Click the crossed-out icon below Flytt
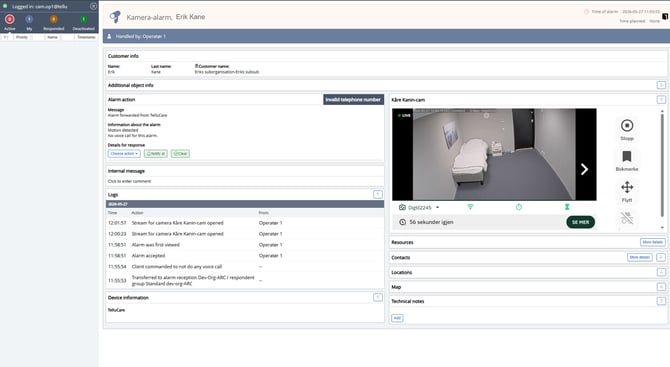 click(x=627, y=218)
